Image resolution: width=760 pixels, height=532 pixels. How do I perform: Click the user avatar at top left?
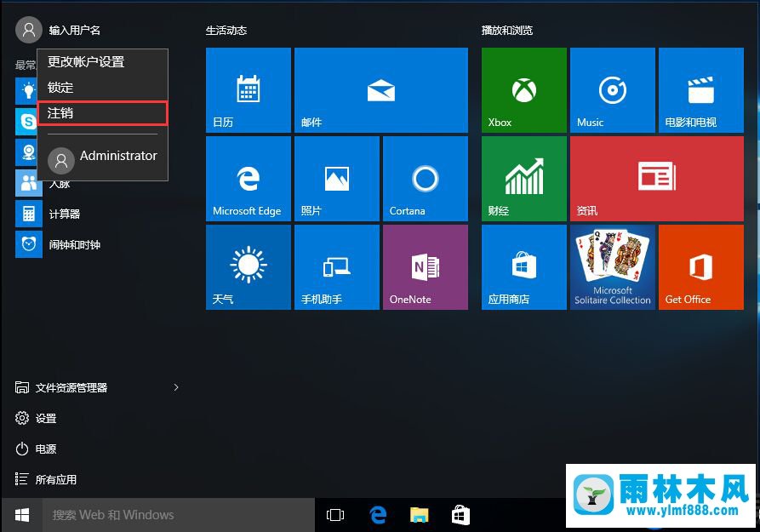tap(29, 30)
